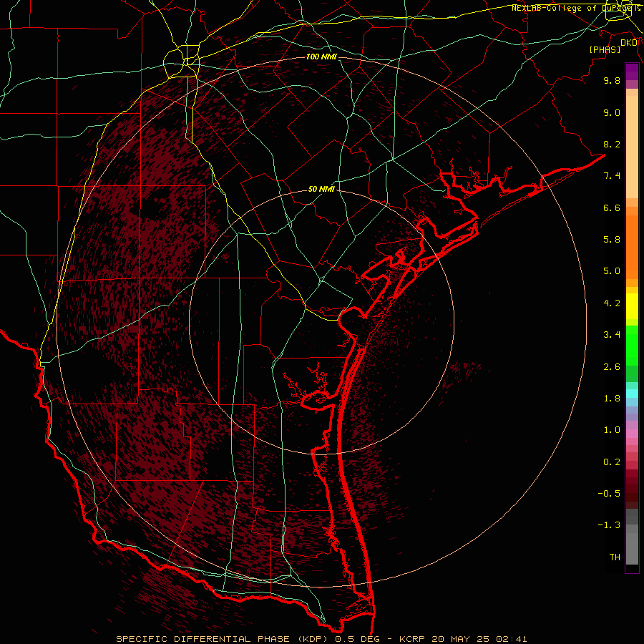The height and width of the screenshot is (644, 644).
Task: Click the 5.0 scale label
Action: pyautogui.click(x=612, y=271)
